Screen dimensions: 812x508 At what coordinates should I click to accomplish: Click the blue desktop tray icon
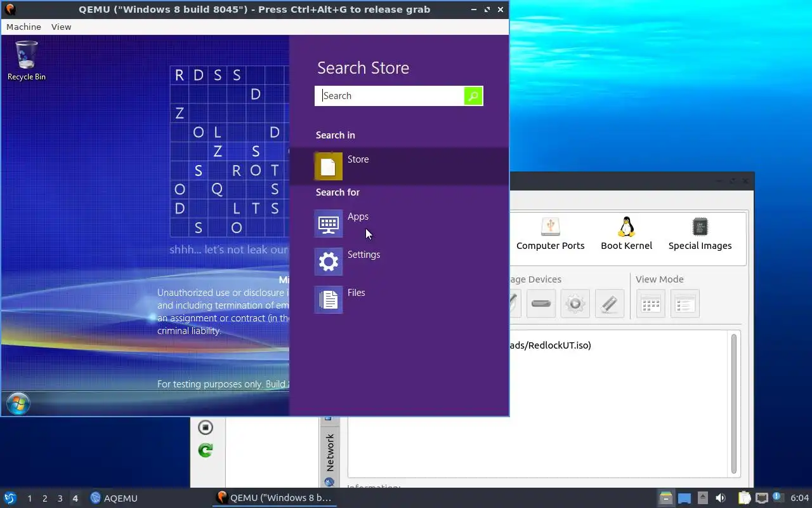pos(684,498)
